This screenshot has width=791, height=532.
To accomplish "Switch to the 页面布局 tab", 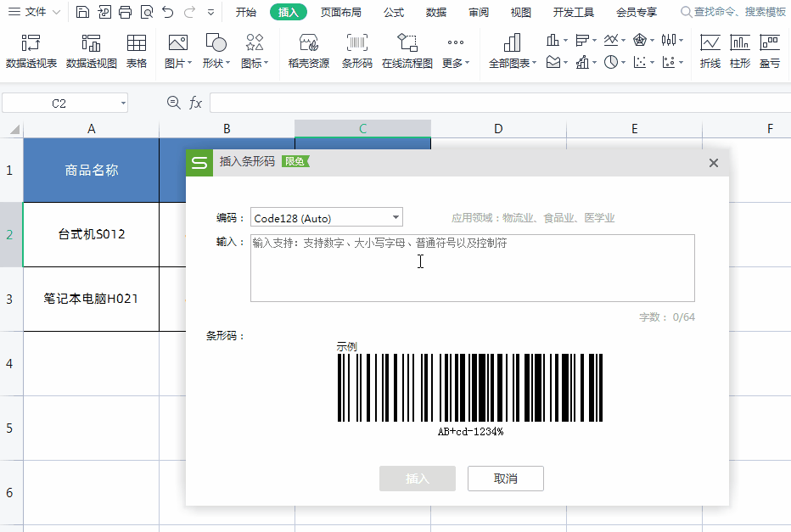I will [x=341, y=12].
